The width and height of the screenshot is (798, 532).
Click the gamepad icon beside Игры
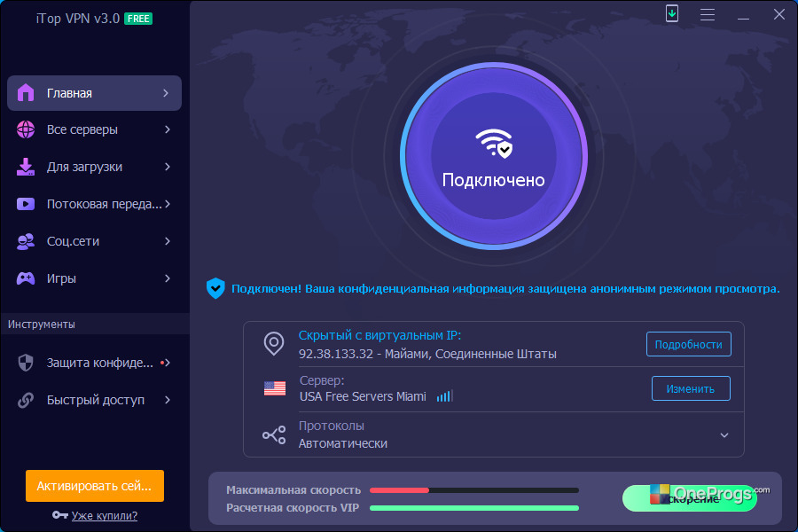26,278
